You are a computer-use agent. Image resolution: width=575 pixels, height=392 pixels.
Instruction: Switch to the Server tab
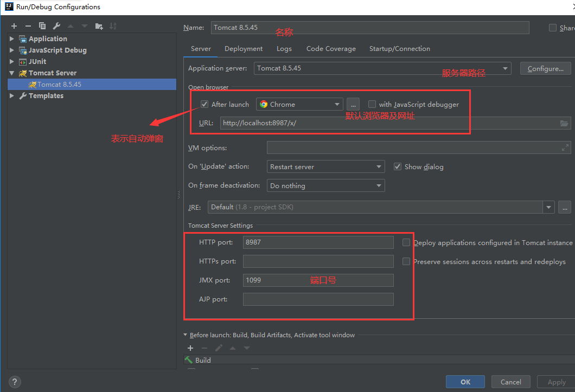(x=201, y=49)
